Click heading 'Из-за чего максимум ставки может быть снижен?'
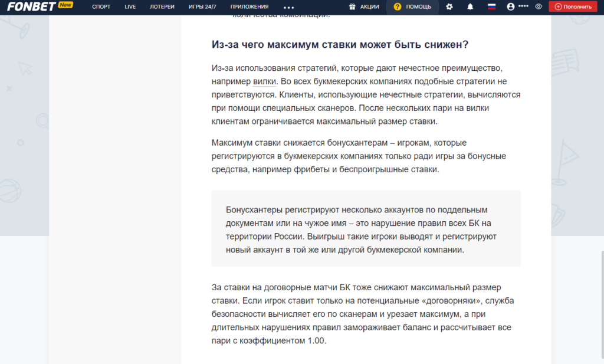The image size is (604, 364). [x=340, y=45]
